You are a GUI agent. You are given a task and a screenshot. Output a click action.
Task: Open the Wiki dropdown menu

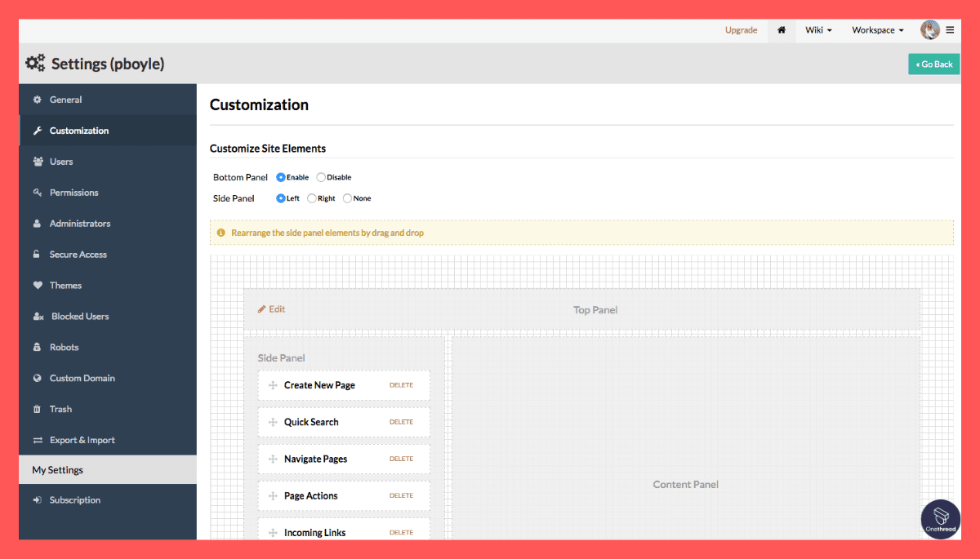(817, 29)
